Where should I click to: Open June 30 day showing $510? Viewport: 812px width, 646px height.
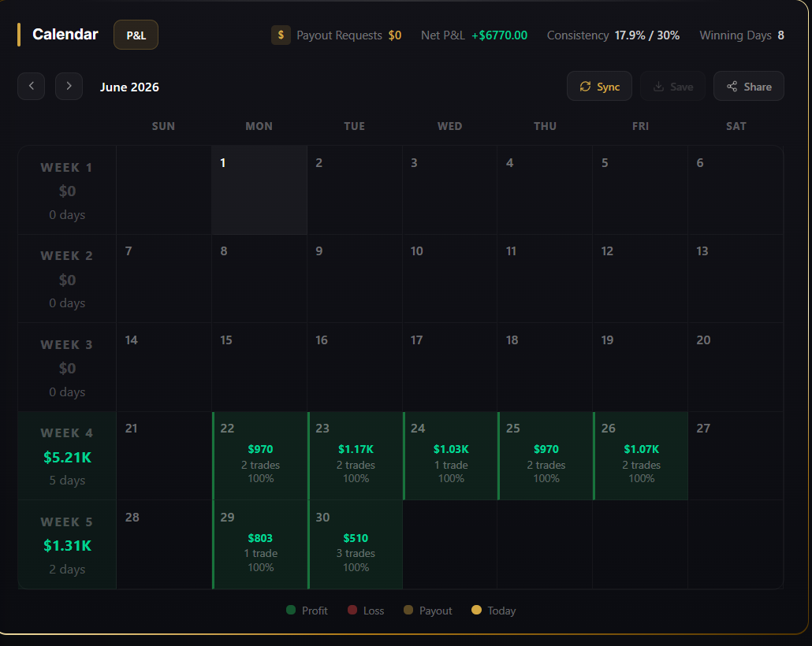pos(355,544)
